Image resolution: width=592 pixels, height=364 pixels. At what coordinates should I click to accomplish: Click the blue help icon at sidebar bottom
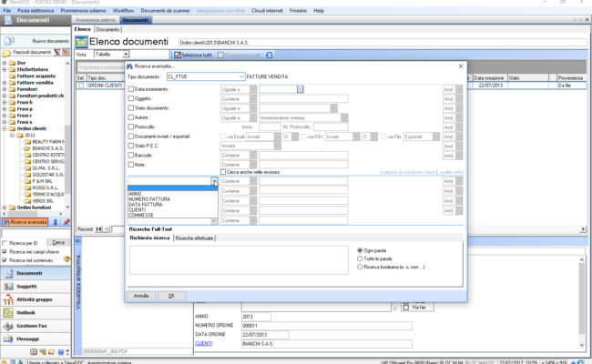[x=60, y=352]
